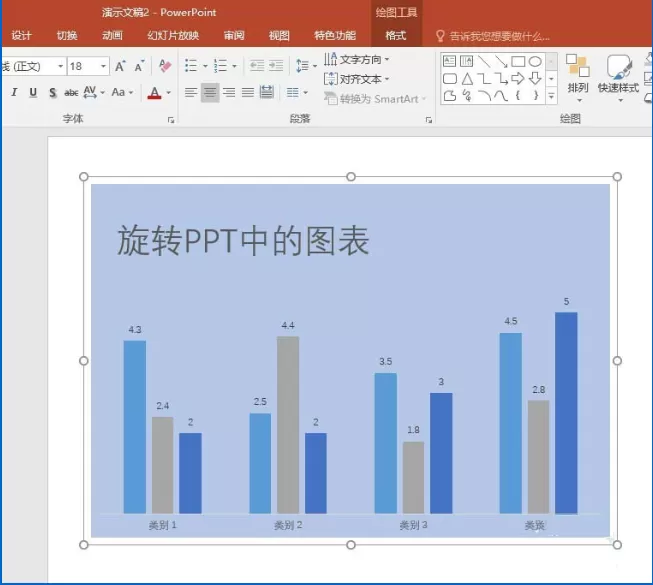Select the down block arrow shape
The width and height of the screenshot is (653, 585).
click(535, 78)
